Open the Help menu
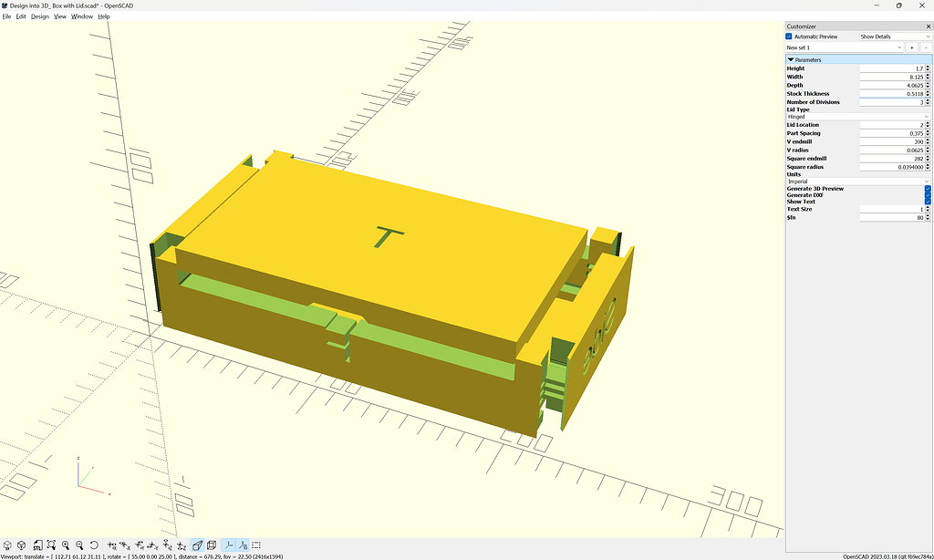Viewport: 934px width, 560px height. click(104, 16)
